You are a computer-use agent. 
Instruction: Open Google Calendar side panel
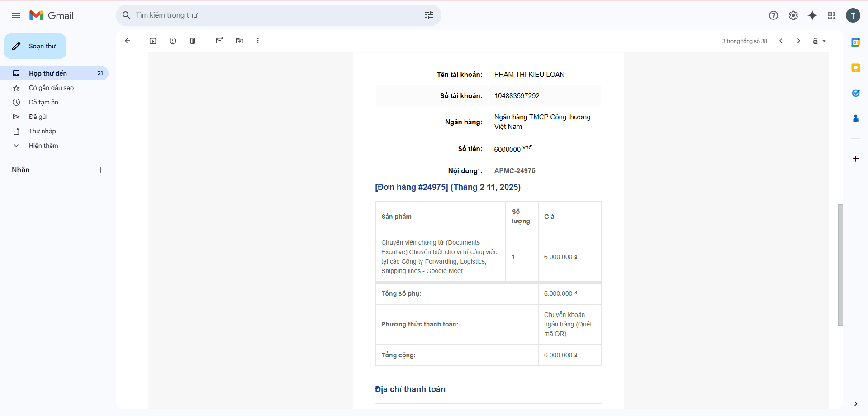pos(855,43)
